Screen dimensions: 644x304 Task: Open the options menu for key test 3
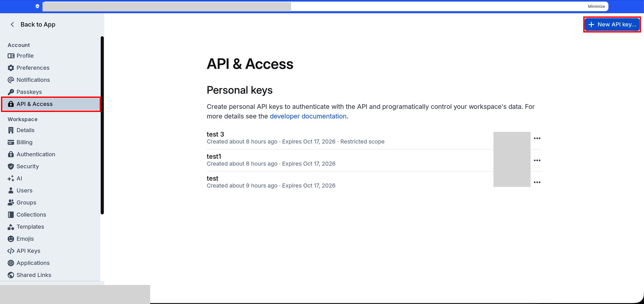point(537,138)
